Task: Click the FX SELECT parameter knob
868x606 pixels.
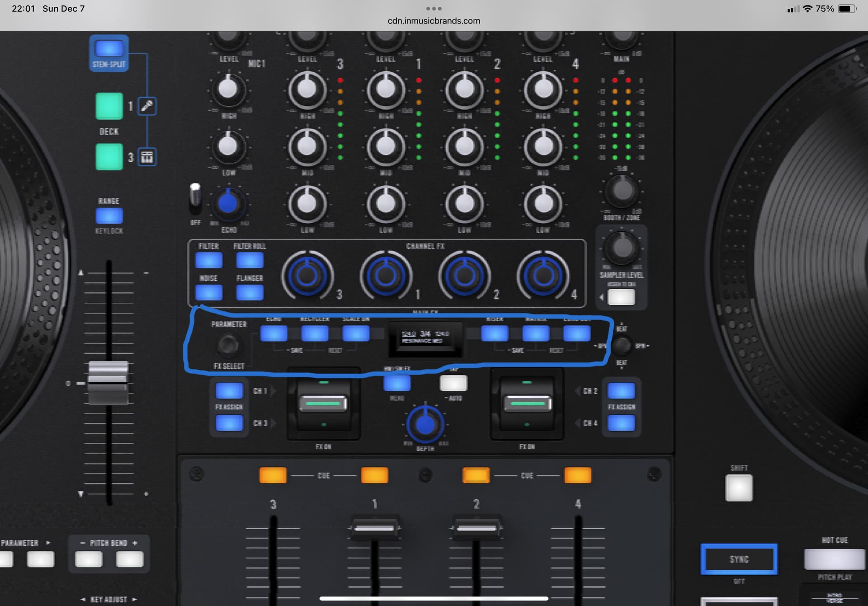Action: point(228,345)
